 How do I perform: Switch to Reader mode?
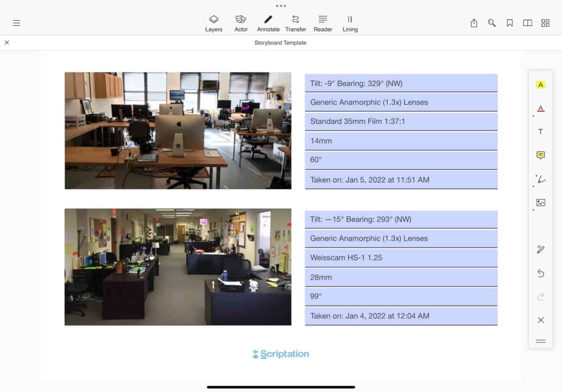tap(323, 22)
